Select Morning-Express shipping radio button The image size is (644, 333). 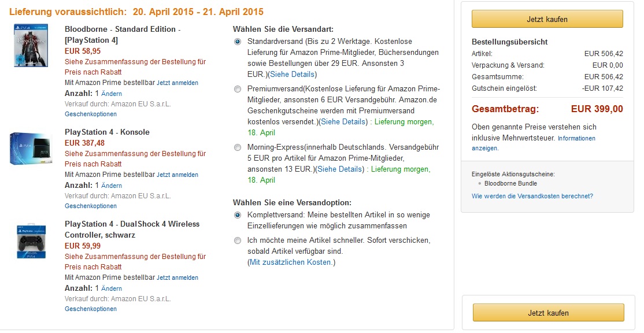[x=238, y=147]
